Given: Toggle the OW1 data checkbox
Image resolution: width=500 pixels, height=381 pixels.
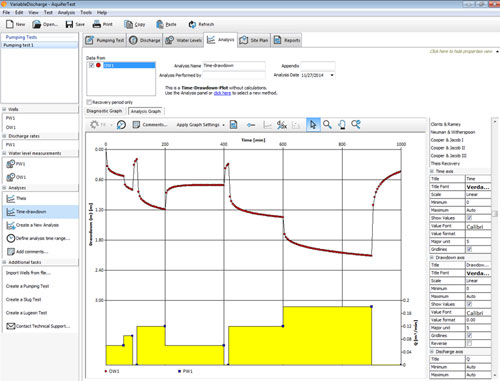Looking at the screenshot, I should tap(91, 65).
